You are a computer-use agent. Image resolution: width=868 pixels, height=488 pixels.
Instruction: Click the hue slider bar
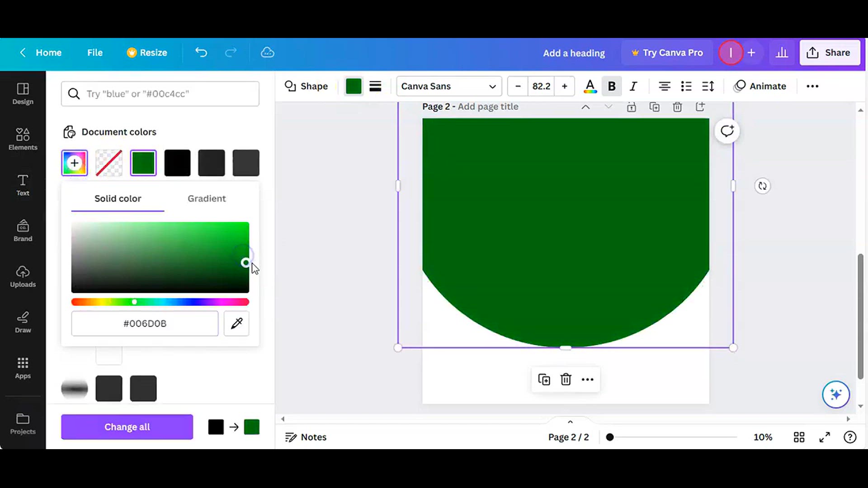pyautogui.click(x=160, y=302)
